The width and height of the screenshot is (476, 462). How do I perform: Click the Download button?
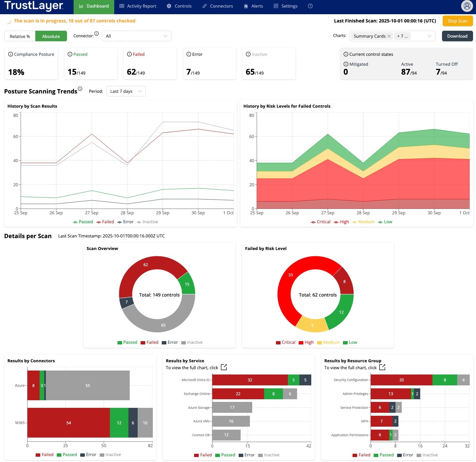(x=457, y=36)
